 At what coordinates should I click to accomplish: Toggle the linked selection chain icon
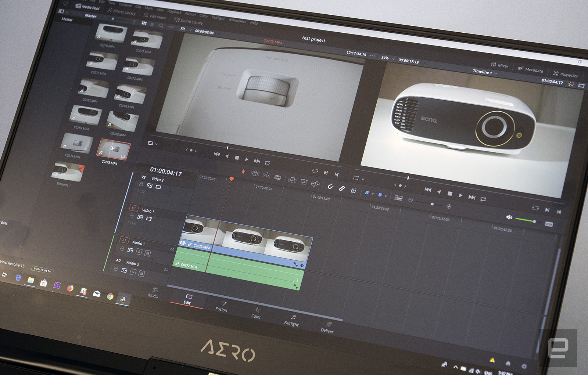[342, 188]
